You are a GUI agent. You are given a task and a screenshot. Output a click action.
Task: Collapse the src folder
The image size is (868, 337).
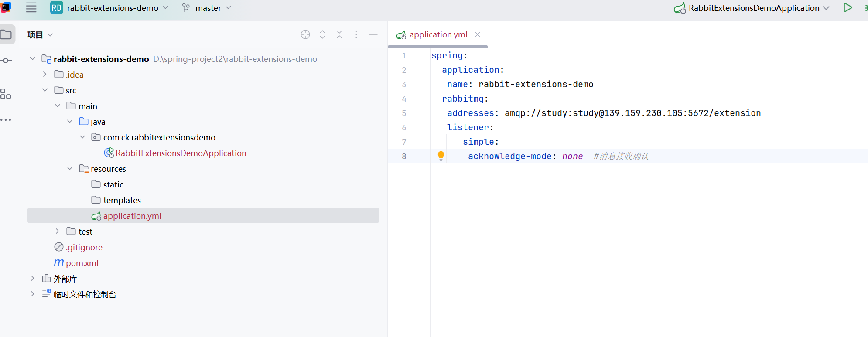pos(45,90)
